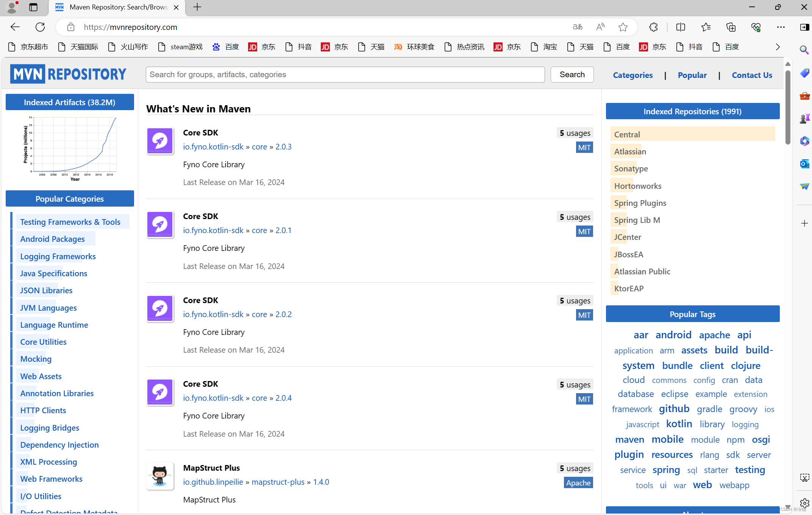Open the Atlassian repository
The height and width of the screenshot is (515, 812).
click(630, 151)
